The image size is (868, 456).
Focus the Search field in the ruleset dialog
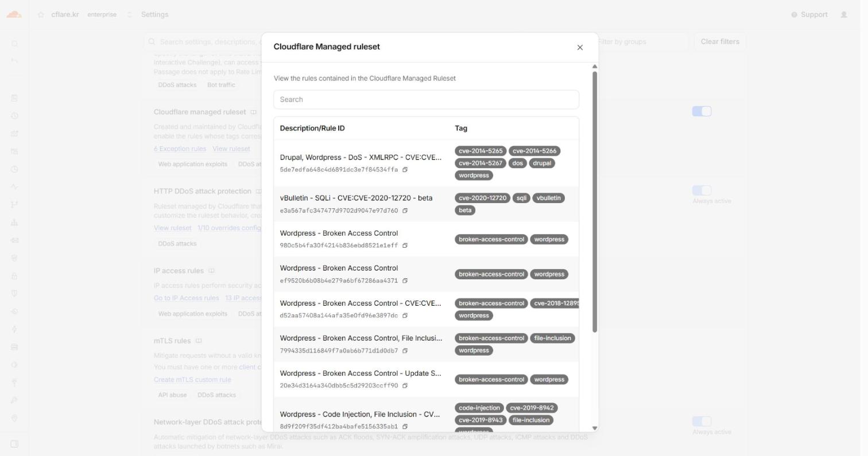tap(426, 99)
